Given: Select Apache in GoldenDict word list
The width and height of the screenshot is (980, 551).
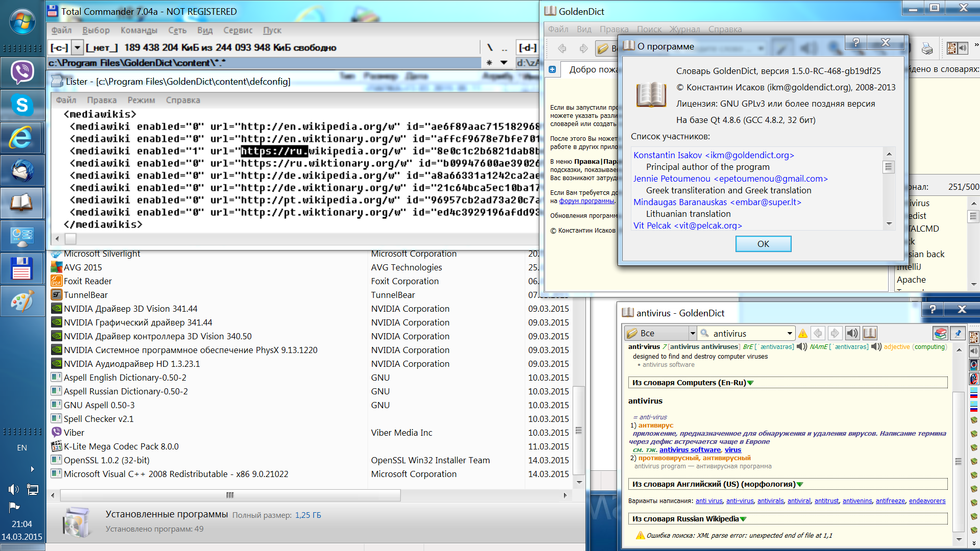Looking at the screenshot, I should 911,280.
